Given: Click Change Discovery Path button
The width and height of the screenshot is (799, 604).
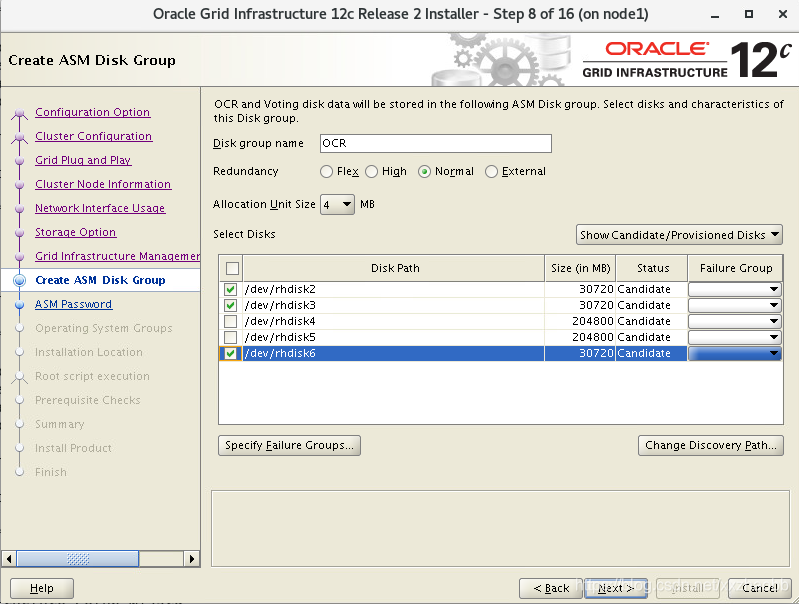Looking at the screenshot, I should click(x=711, y=445).
